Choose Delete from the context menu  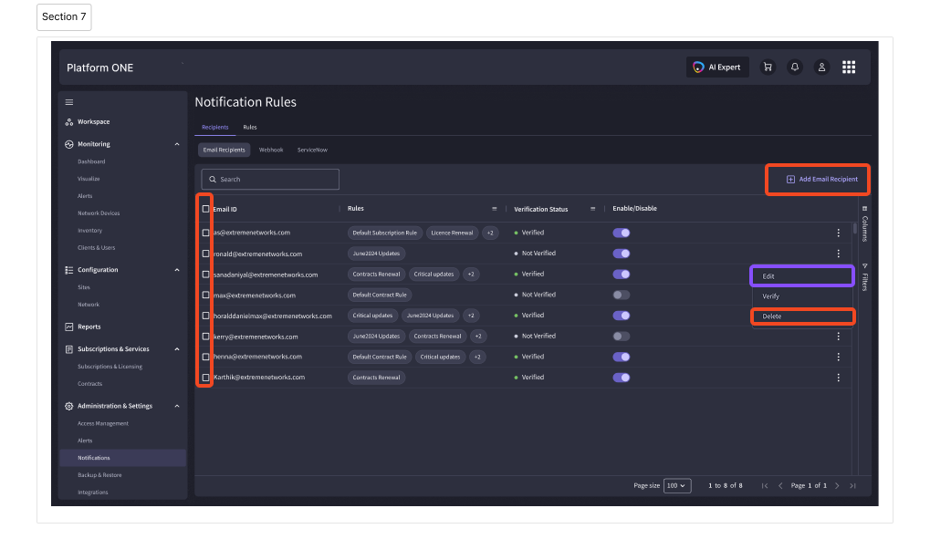coord(802,316)
